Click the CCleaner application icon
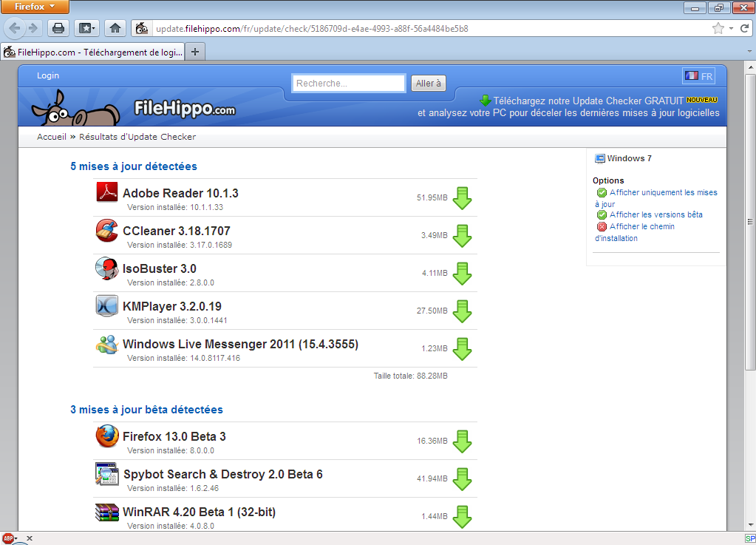The height and width of the screenshot is (545, 756). [106, 230]
